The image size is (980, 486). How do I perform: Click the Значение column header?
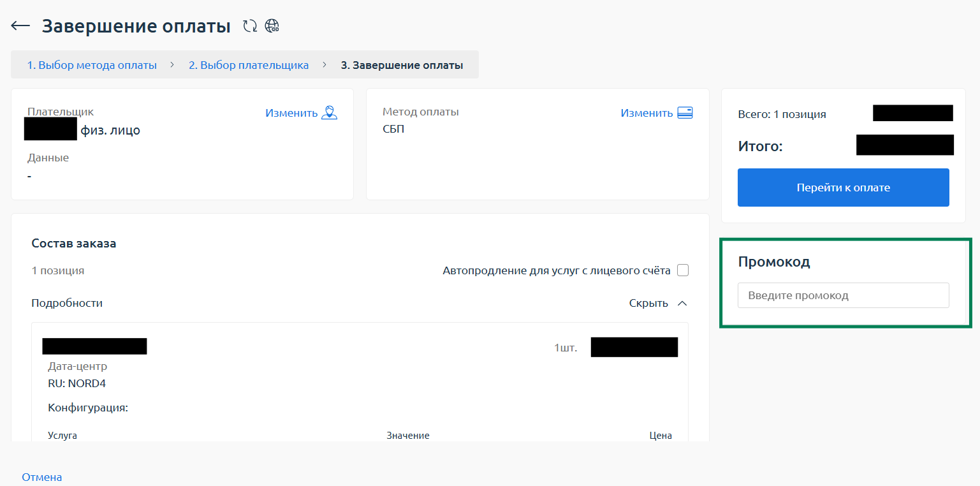[407, 436]
